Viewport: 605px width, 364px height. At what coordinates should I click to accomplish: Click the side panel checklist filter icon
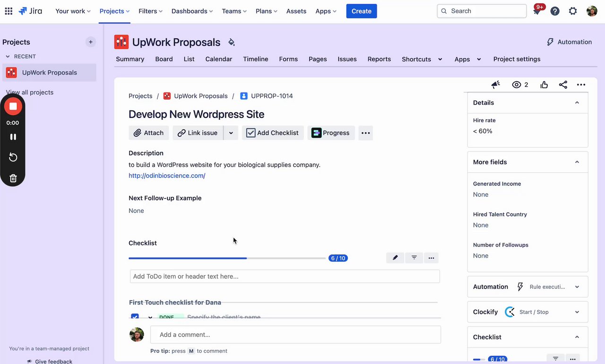(556, 359)
